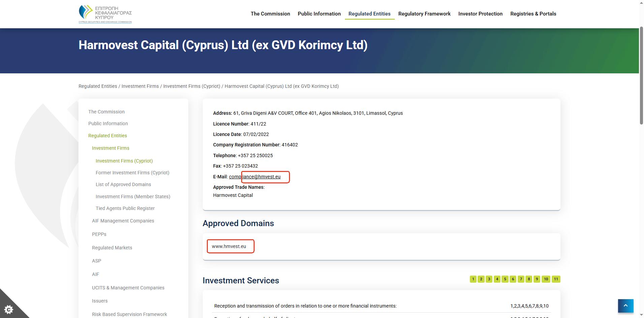Open AIF Management Companies sidebar link
644x318 pixels.
pos(123,221)
